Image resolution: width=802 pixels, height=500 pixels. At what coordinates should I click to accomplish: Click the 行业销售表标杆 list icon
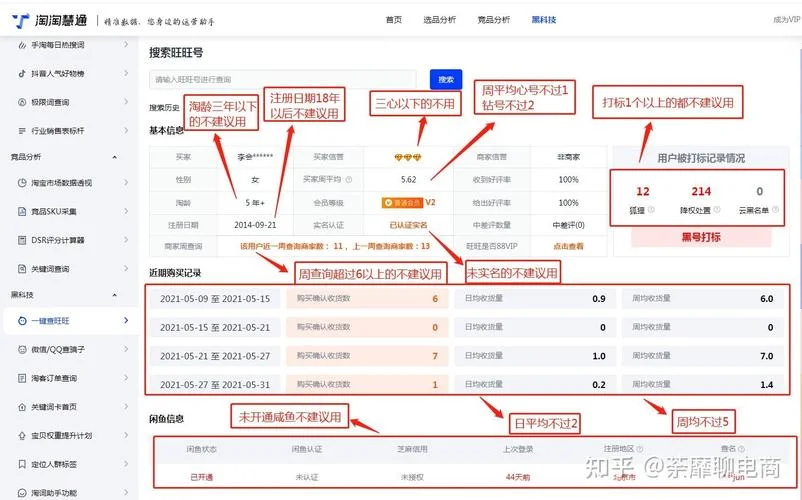click(22, 131)
